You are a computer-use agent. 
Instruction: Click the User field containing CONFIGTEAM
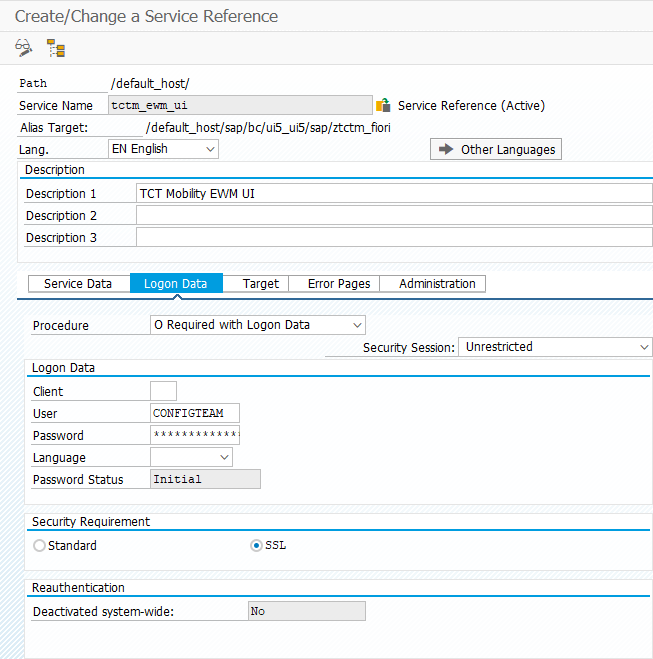click(x=195, y=414)
